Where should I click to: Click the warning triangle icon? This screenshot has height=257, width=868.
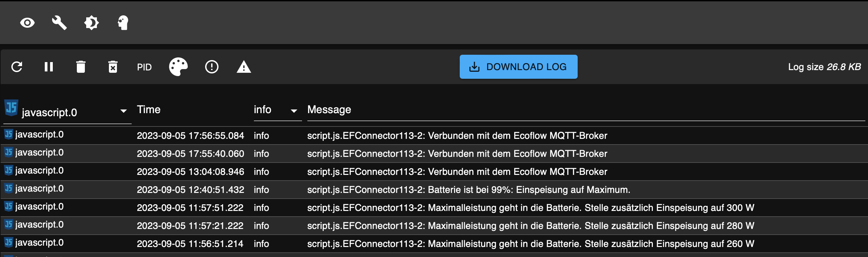tap(244, 67)
